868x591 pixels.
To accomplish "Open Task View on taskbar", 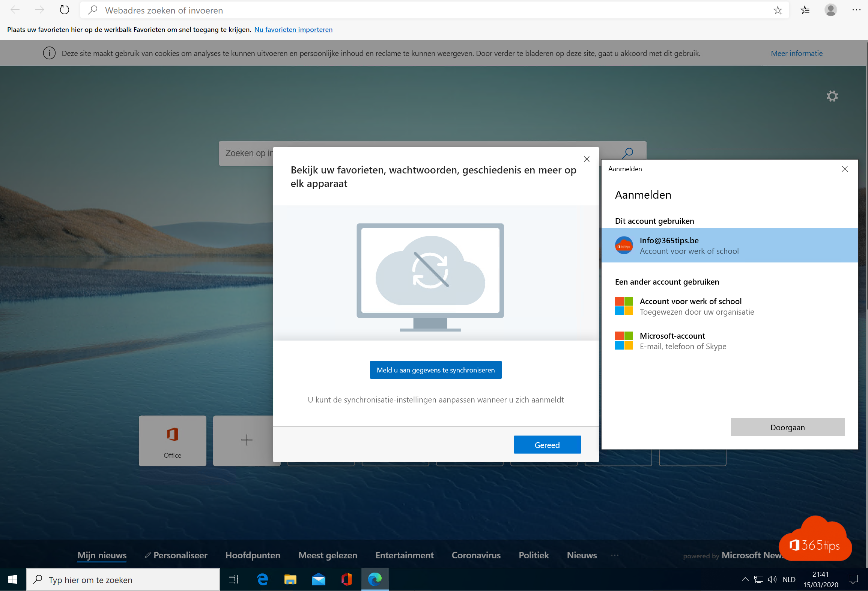I will click(234, 580).
